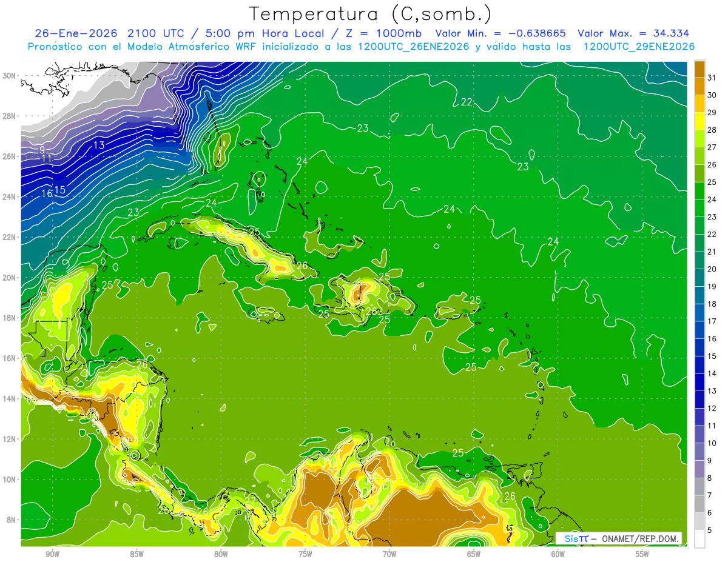Screen dimensions: 728x562
Task: Click the '28N' latitude axis label
Action: [10, 116]
